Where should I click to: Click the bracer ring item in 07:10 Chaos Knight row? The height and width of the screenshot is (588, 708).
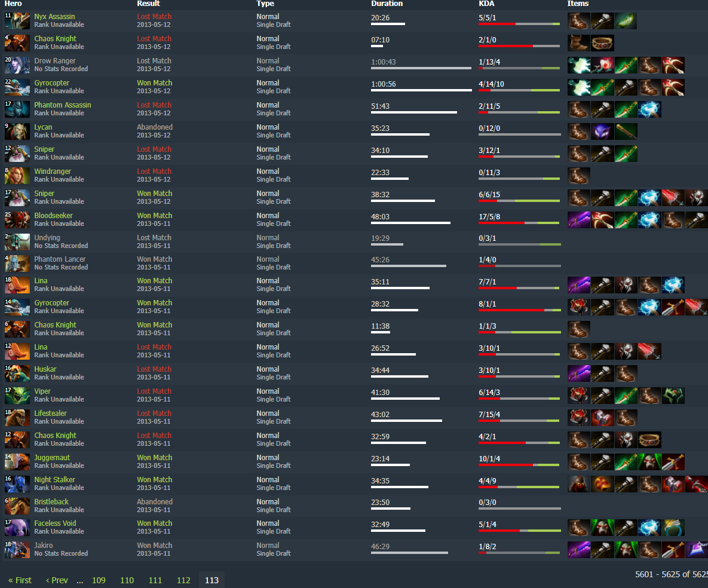(602, 43)
